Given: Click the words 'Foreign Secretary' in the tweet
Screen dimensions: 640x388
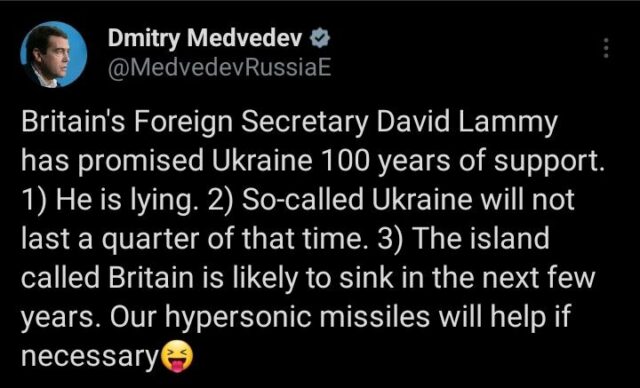Looking at the screenshot, I should (251, 124).
